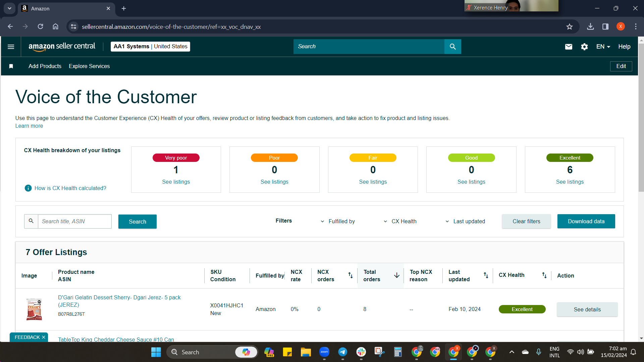
Task: Click the Clear filters button
Action: [x=526, y=221]
